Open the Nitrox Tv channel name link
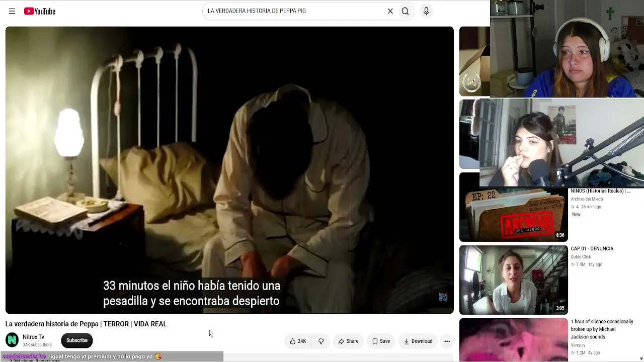This screenshot has width=644, height=362. pos(33,337)
